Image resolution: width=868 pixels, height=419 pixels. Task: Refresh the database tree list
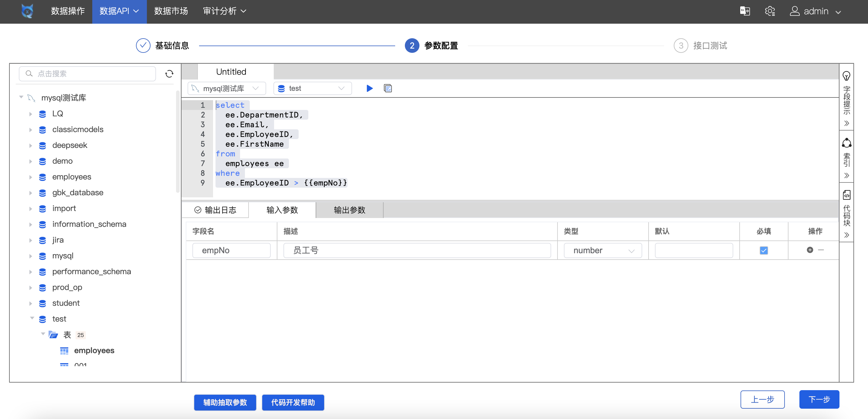click(x=169, y=73)
